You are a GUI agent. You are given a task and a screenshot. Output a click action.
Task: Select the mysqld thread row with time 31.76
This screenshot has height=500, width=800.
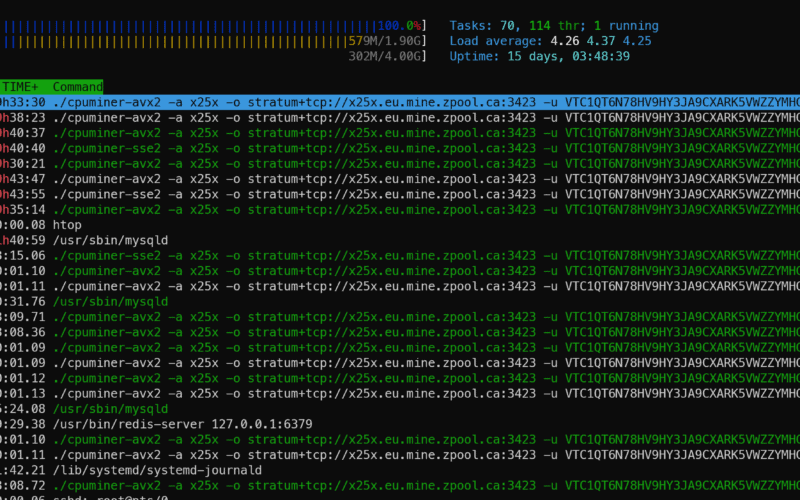400,302
